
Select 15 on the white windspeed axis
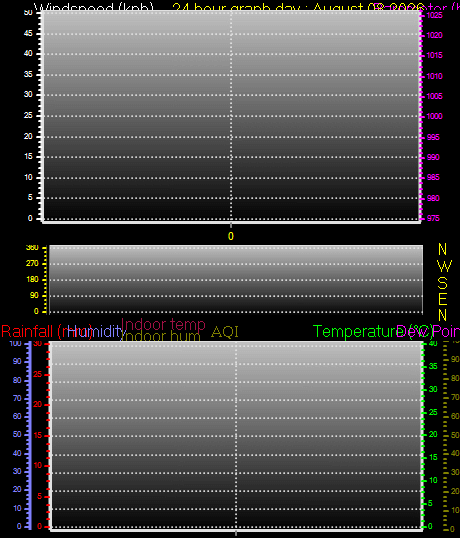click(x=28, y=156)
